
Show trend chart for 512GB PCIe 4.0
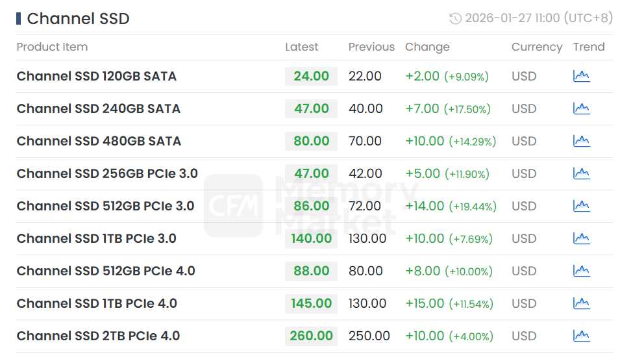click(581, 271)
